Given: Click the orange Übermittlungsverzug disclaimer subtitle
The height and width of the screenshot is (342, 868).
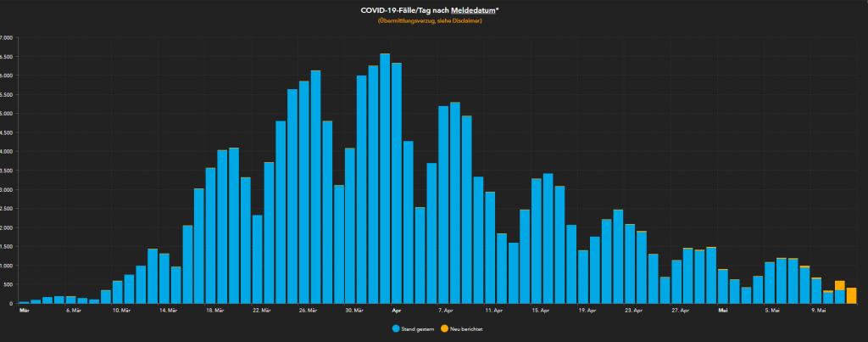Looking at the screenshot, I should [x=430, y=20].
